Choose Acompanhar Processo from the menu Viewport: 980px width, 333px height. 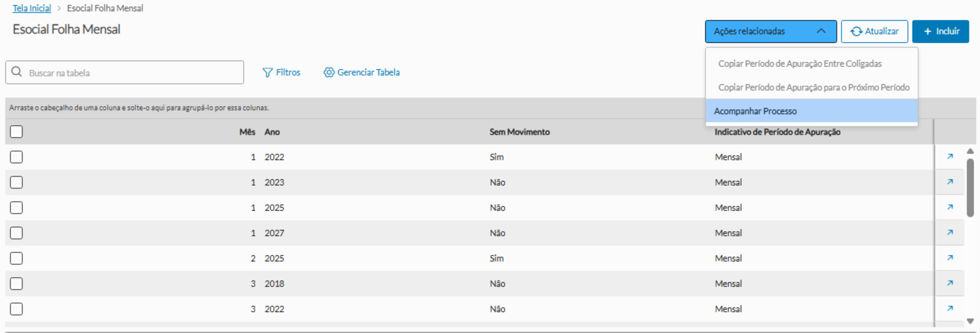[x=755, y=111]
